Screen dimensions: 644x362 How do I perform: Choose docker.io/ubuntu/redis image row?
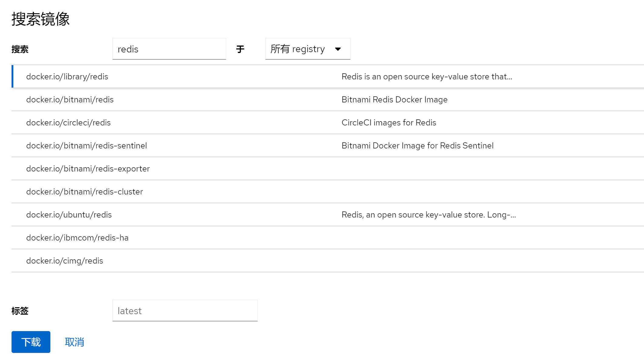point(69,215)
